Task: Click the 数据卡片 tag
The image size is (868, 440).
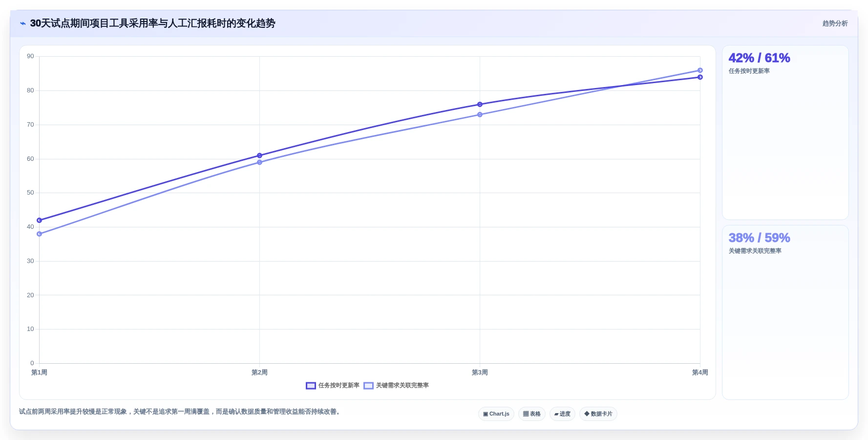Action: coord(598,414)
